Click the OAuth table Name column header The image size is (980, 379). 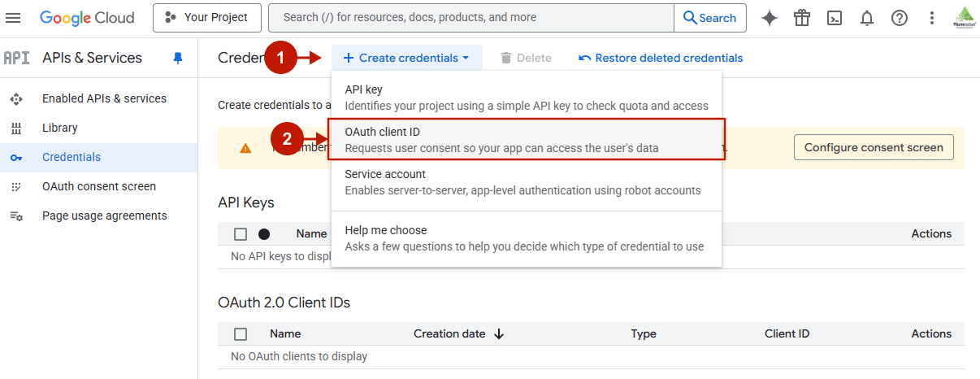pos(285,333)
